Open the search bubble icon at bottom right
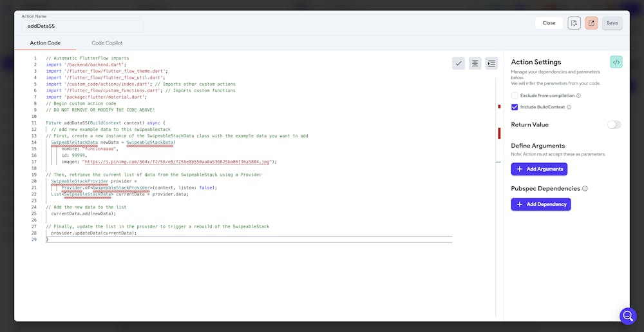Screen dimensions: 644x332 coord(628,316)
